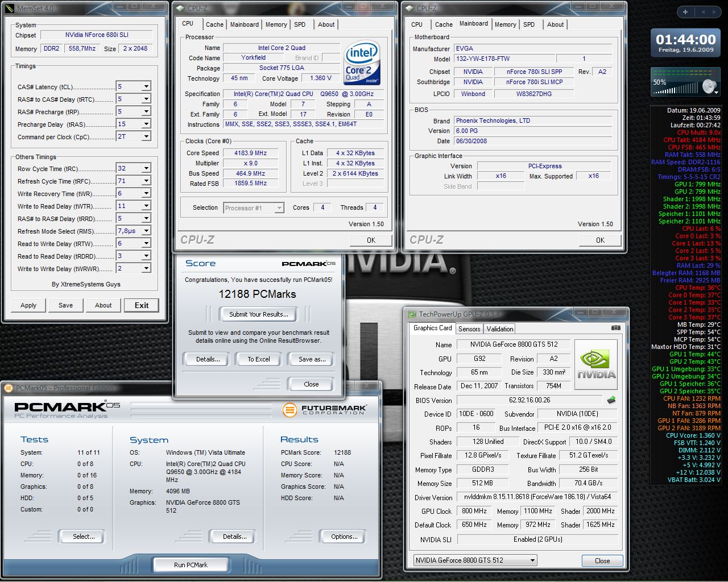Click To Excel in score dialog
The height and width of the screenshot is (582, 728).
pos(259,359)
